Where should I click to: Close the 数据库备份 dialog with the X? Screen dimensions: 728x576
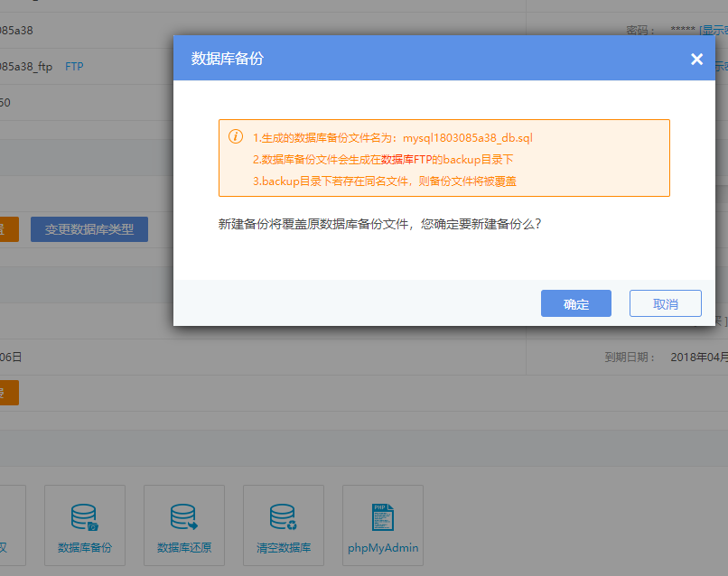coord(696,60)
